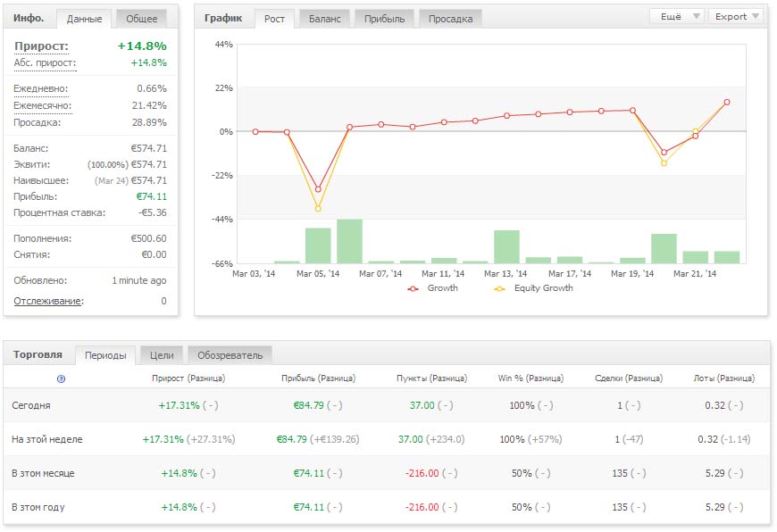
Task: Switch to the Общее info tab
Action: click(x=141, y=19)
